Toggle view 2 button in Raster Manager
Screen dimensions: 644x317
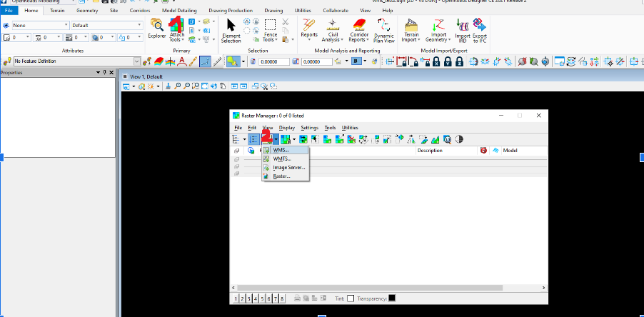point(242,298)
